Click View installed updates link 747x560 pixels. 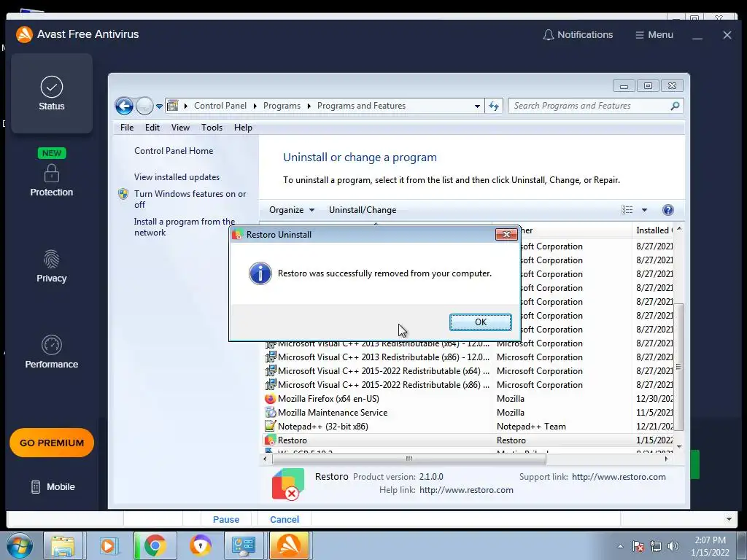click(177, 176)
